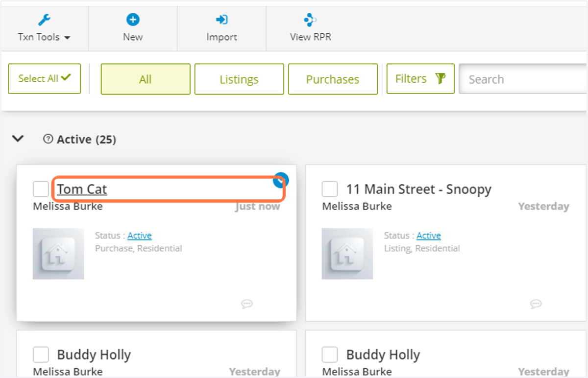Click 'Purchase, Residential' text on Tom Cat

[x=139, y=248]
